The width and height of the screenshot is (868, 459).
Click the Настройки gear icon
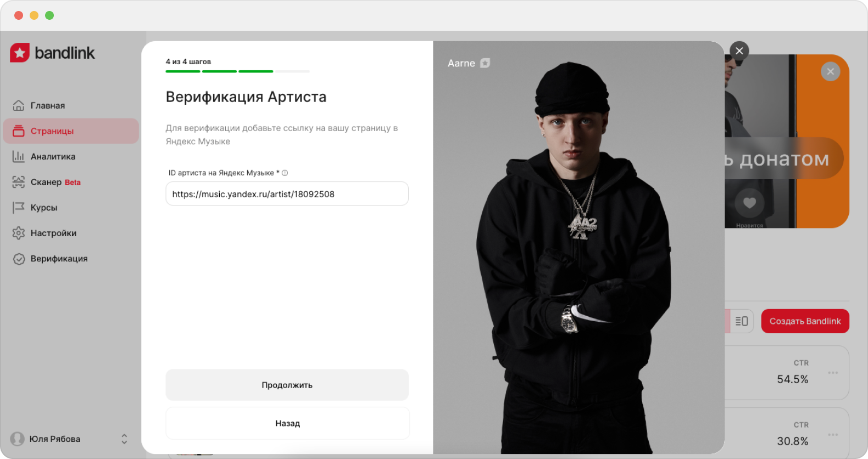coord(19,233)
